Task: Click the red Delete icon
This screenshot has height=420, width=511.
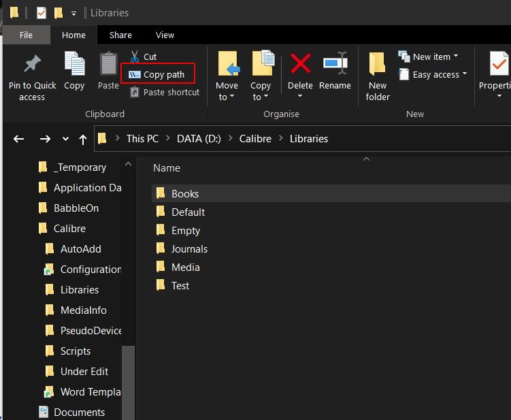Action: [x=300, y=63]
